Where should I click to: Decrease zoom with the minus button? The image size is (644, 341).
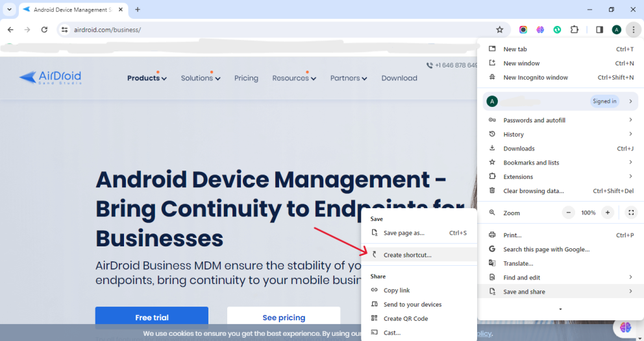[569, 213]
